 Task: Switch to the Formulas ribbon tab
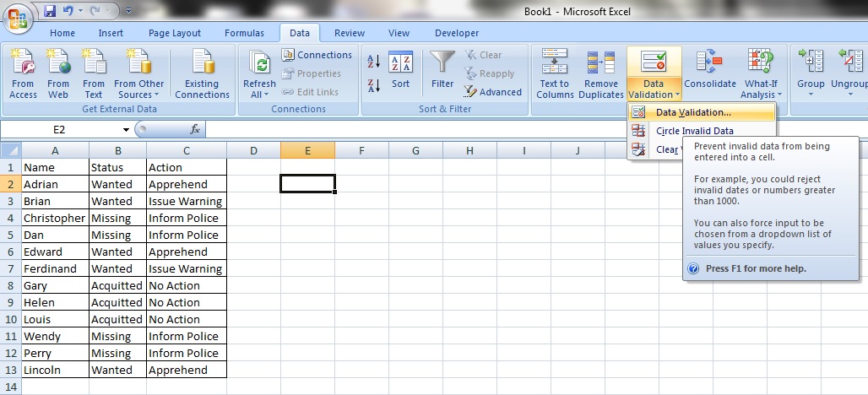[x=244, y=33]
